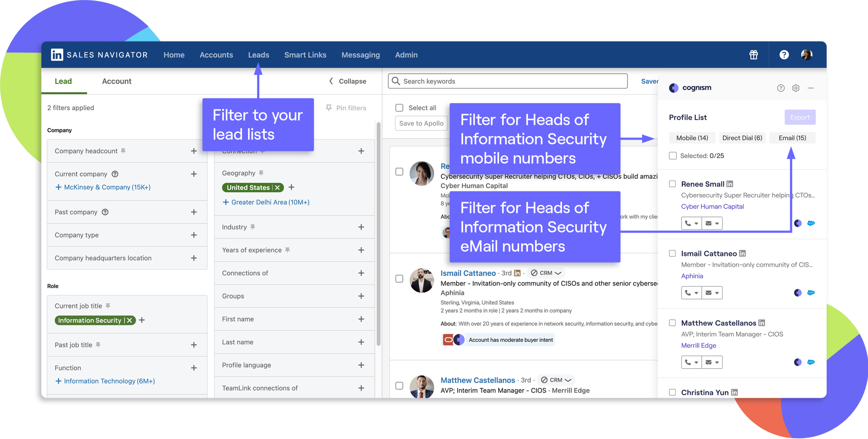The image size is (868, 439).
Task: Open Accounts in navigation bar
Action: 216,55
